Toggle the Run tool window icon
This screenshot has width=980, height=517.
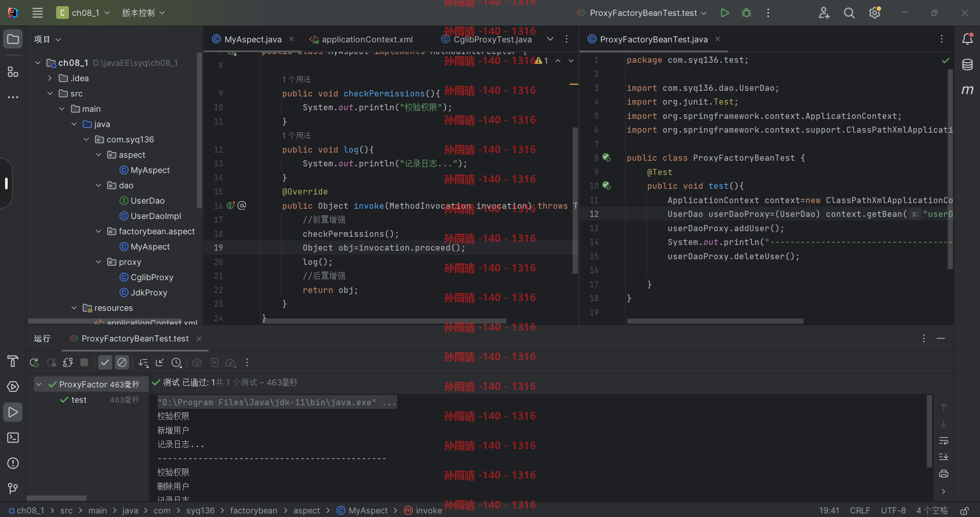pos(13,412)
